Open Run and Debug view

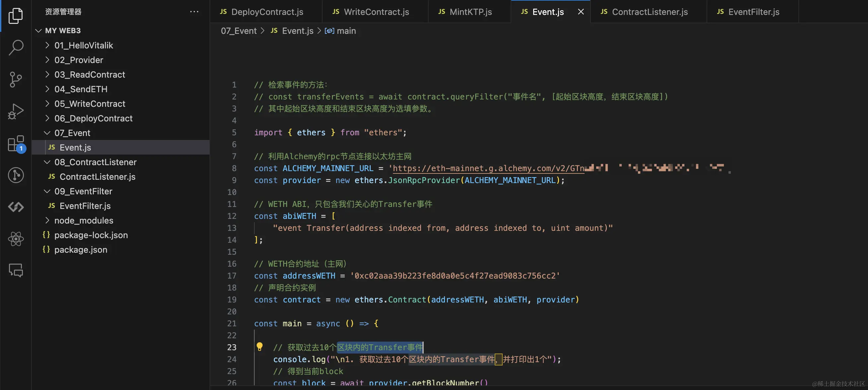(x=16, y=111)
